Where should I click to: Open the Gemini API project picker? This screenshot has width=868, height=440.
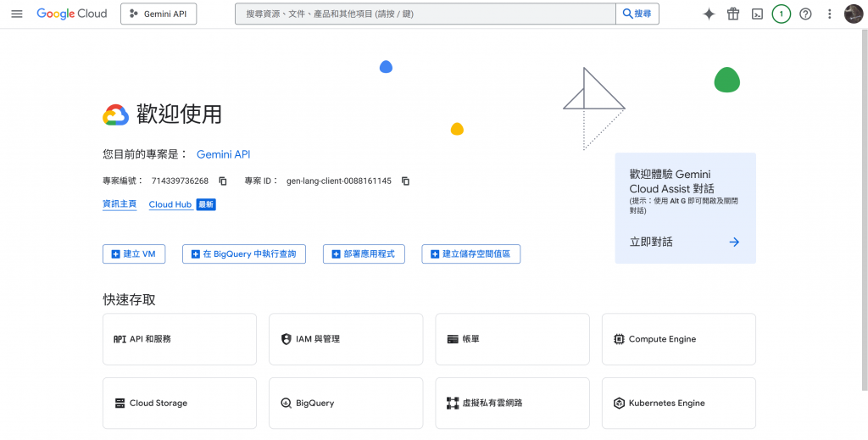159,14
